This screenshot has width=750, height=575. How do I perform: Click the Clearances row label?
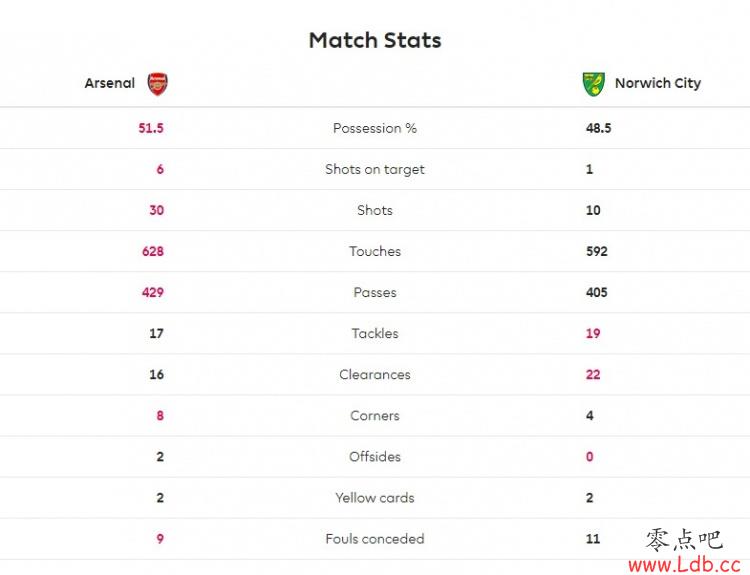[x=375, y=375]
